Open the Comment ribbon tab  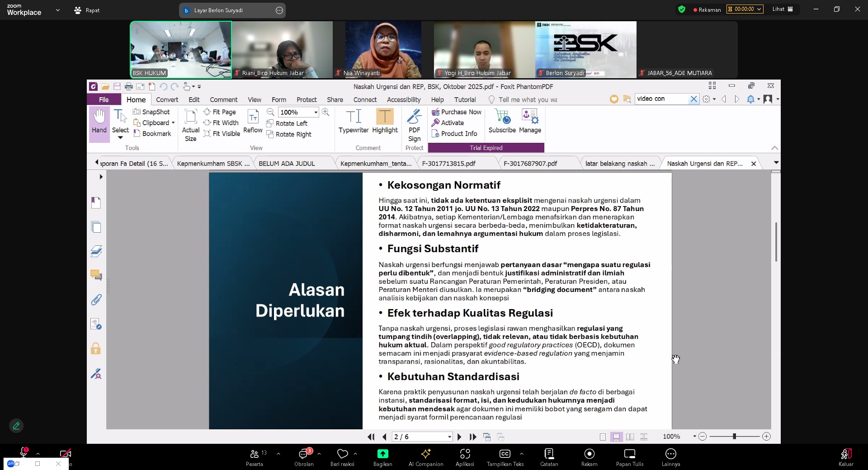[x=223, y=99]
